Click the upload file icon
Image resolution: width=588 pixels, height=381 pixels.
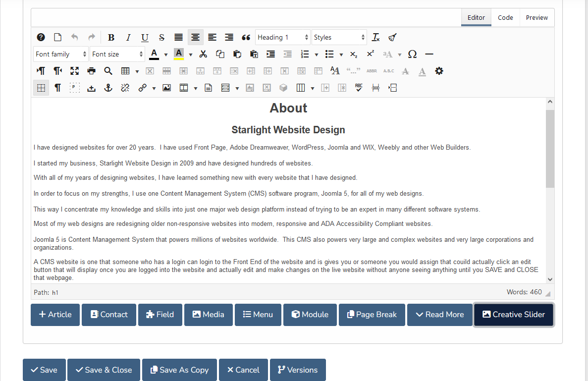point(92,88)
